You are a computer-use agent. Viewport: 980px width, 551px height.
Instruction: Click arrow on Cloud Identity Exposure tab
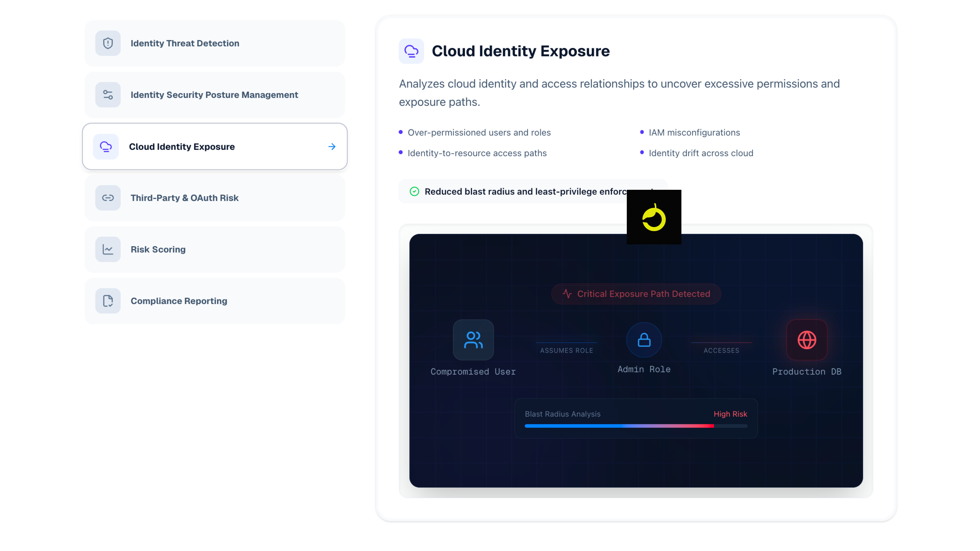tap(332, 146)
